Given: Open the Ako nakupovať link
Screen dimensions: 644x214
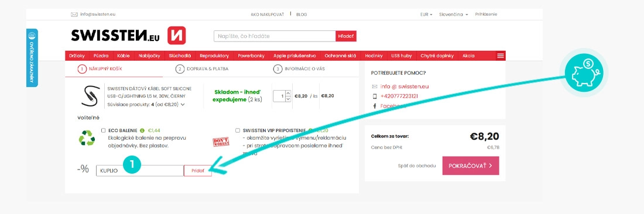Looking at the screenshot, I should [x=268, y=15].
